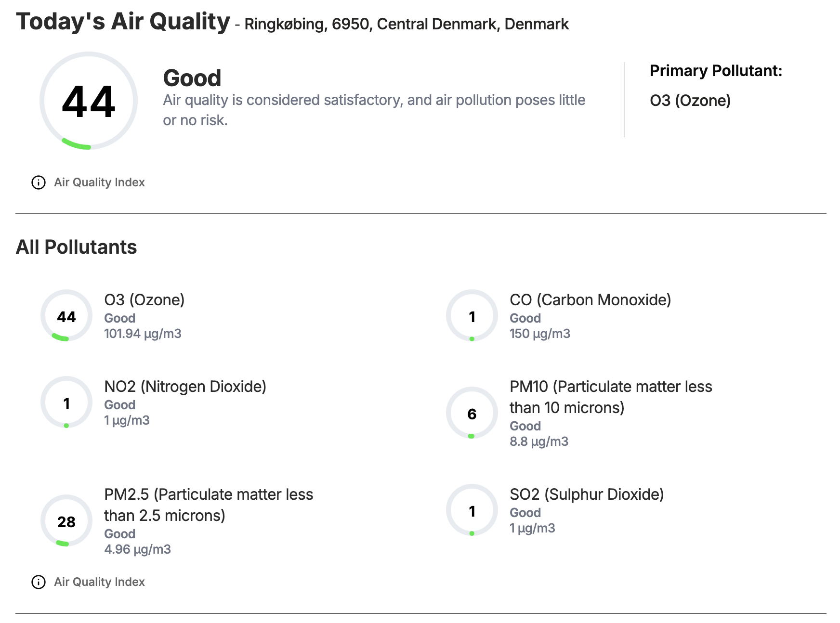This screenshot has width=840, height=623.
Task: Select the PM10 gauge showing 6
Action: pos(472,413)
